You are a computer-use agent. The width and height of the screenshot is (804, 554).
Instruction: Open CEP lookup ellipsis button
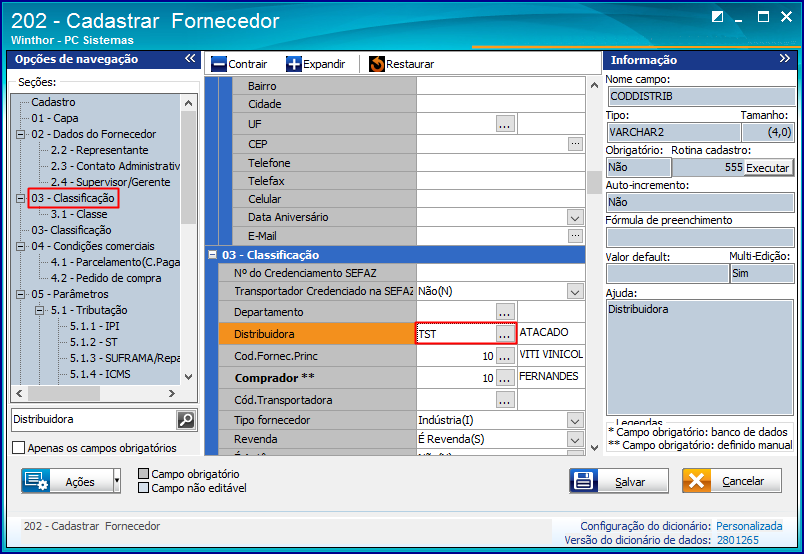pos(575,144)
